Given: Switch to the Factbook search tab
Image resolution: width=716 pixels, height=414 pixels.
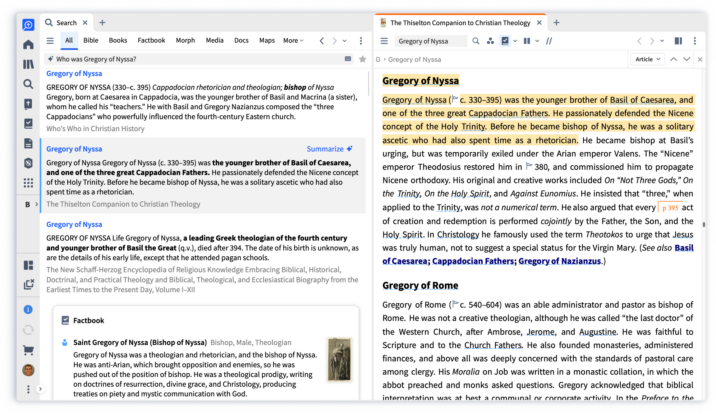Looking at the screenshot, I should point(151,41).
